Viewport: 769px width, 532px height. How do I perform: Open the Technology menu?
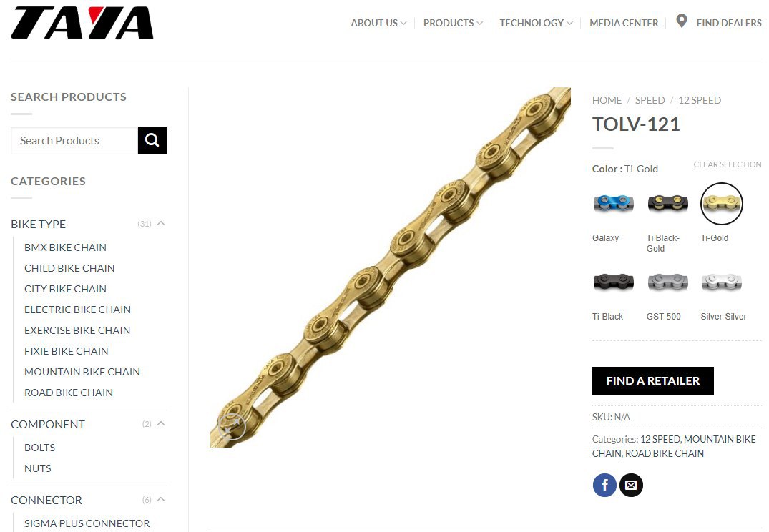point(536,23)
